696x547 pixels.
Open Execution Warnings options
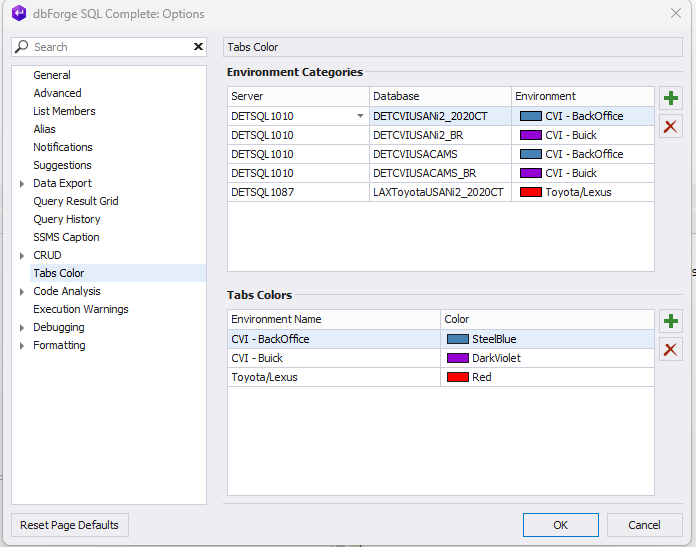tap(81, 309)
